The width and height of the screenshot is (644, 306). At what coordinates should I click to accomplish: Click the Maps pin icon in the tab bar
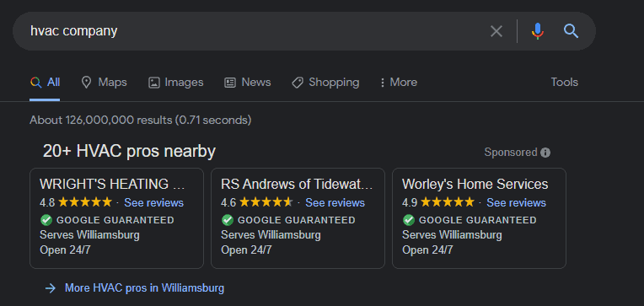[x=86, y=83]
